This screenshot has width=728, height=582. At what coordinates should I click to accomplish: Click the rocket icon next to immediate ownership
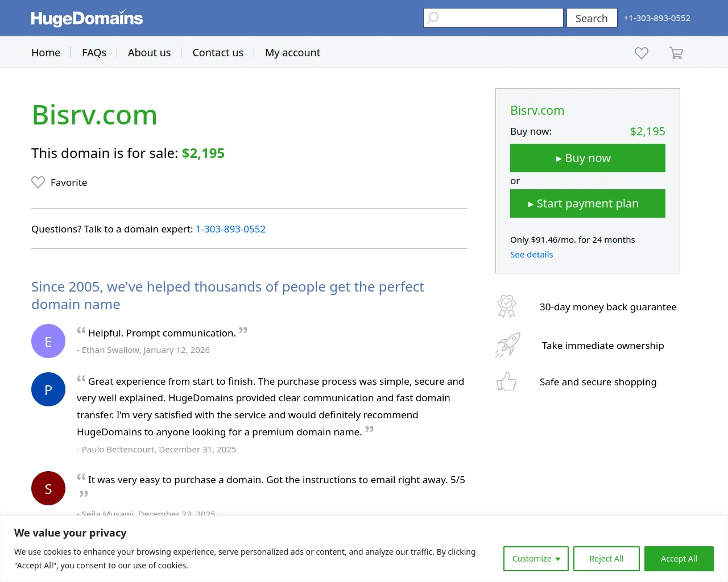(508, 344)
